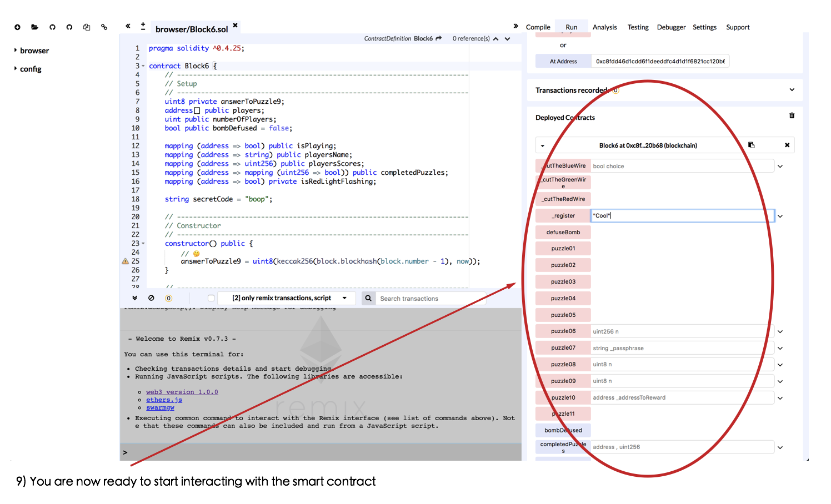Go to the next reference with down chevron

point(507,39)
